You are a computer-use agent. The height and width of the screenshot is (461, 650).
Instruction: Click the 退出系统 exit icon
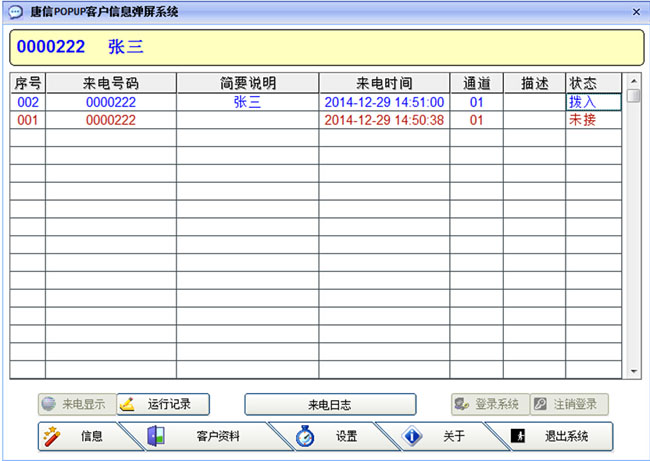pyautogui.click(x=518, y=437)
